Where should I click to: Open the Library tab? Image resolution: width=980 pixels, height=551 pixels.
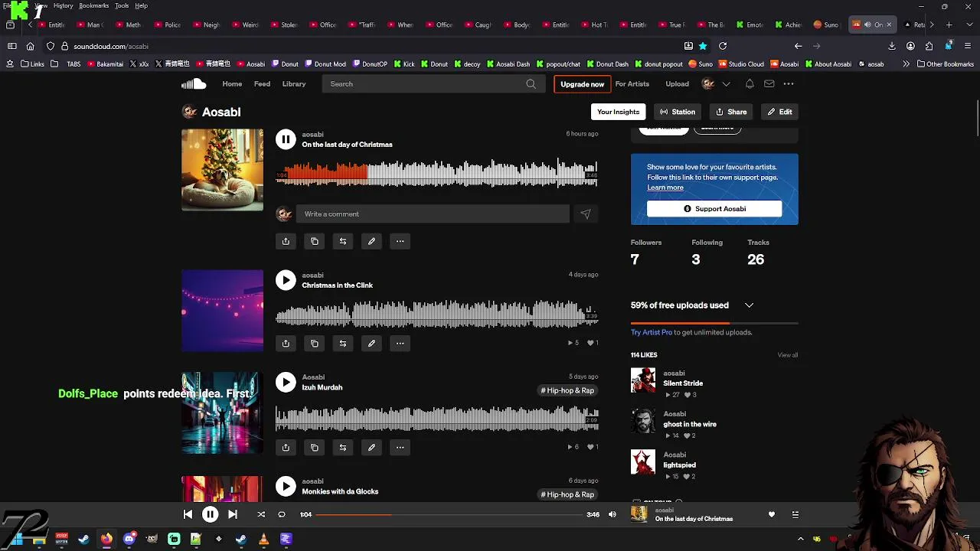pos(294,84)
